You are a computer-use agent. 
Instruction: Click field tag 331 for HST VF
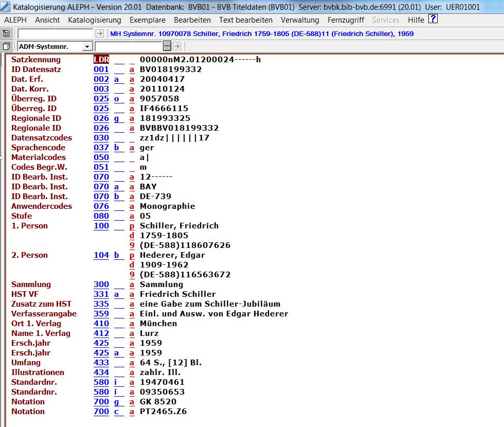101,294
